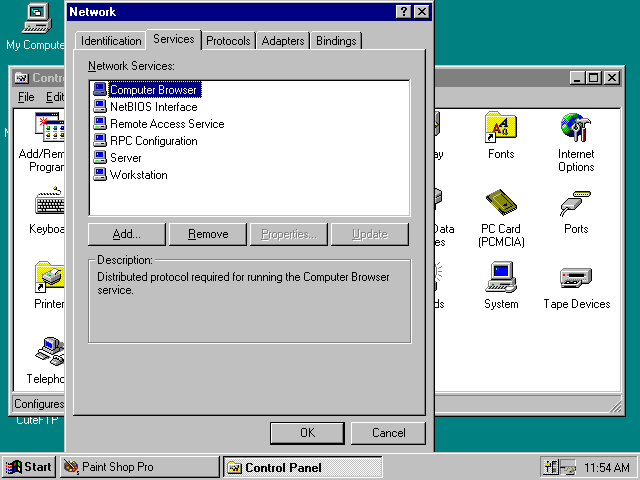Close the Control Panel window
The height and width of the screenshot is (480, 640).
tap(612, 78)
